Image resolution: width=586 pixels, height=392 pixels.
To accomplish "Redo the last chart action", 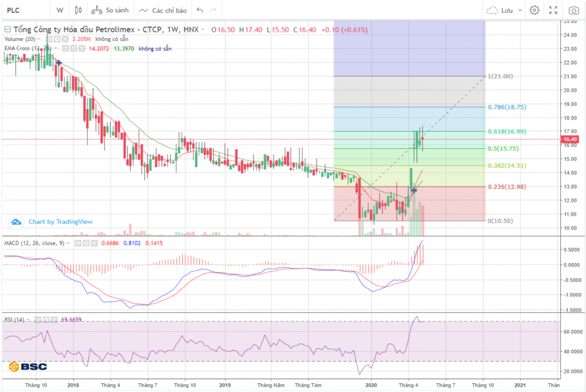I will tap(213, 11).
